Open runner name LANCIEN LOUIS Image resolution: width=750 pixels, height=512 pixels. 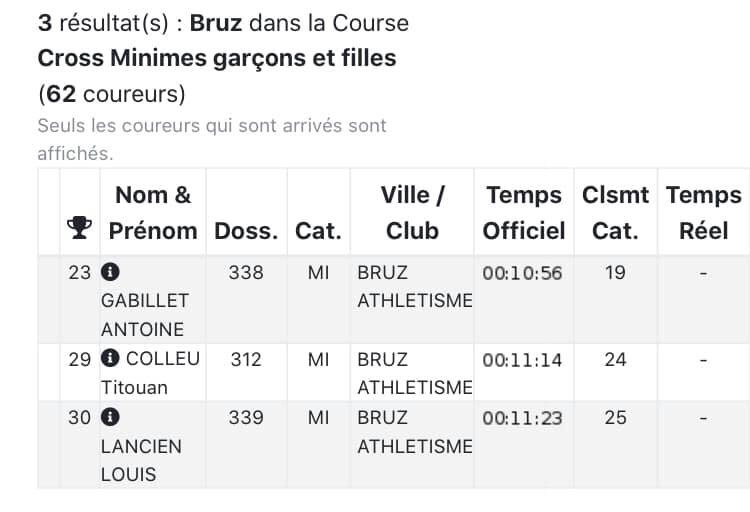pos(141,460)
